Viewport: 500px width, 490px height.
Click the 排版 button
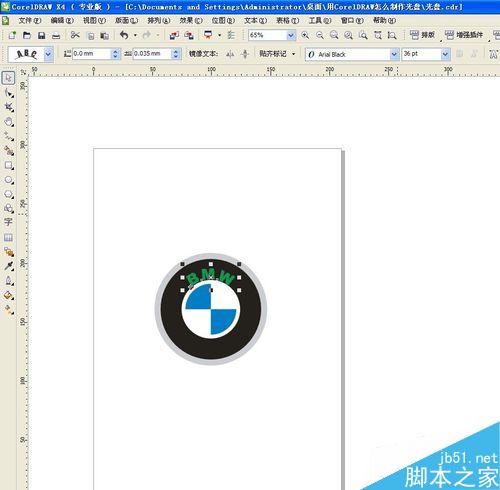422,35
